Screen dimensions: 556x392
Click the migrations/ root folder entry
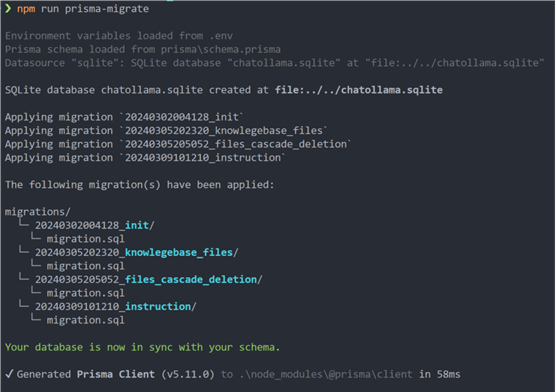[38, 212]
